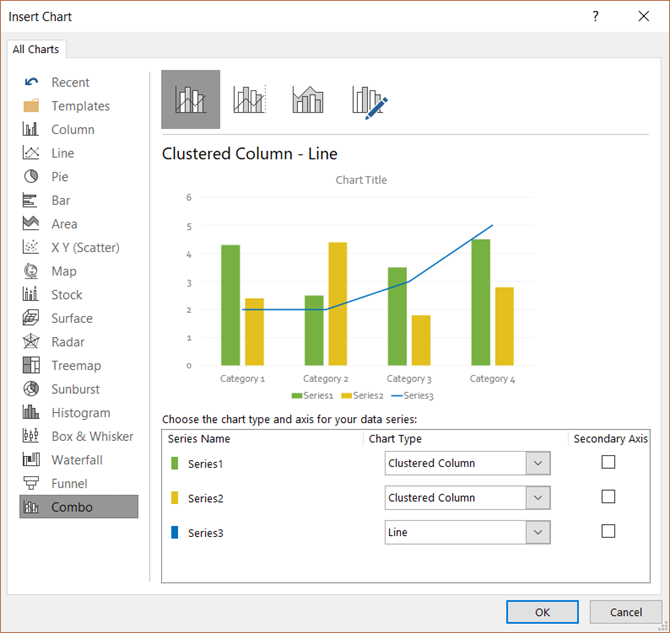This screenshot has height=633, width=670.
Task: Select the Clustered Column - Line combo icon
Action: (190, 100)
